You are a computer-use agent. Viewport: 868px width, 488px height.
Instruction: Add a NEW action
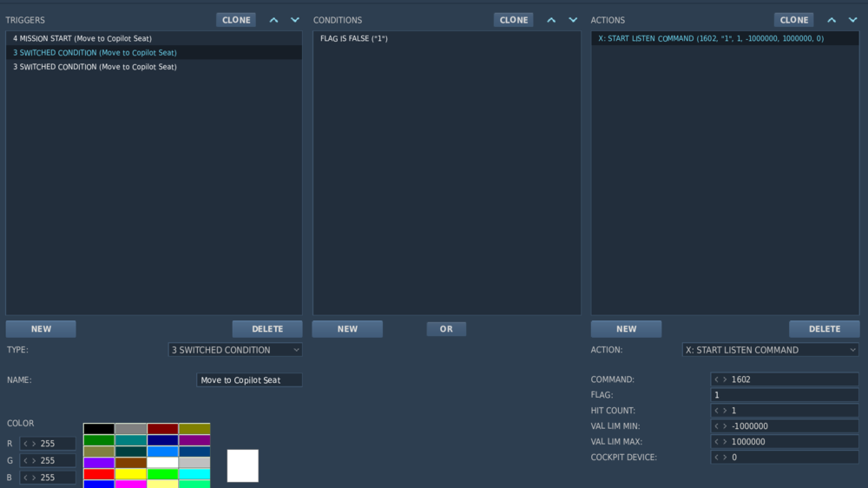click(626, 329)
